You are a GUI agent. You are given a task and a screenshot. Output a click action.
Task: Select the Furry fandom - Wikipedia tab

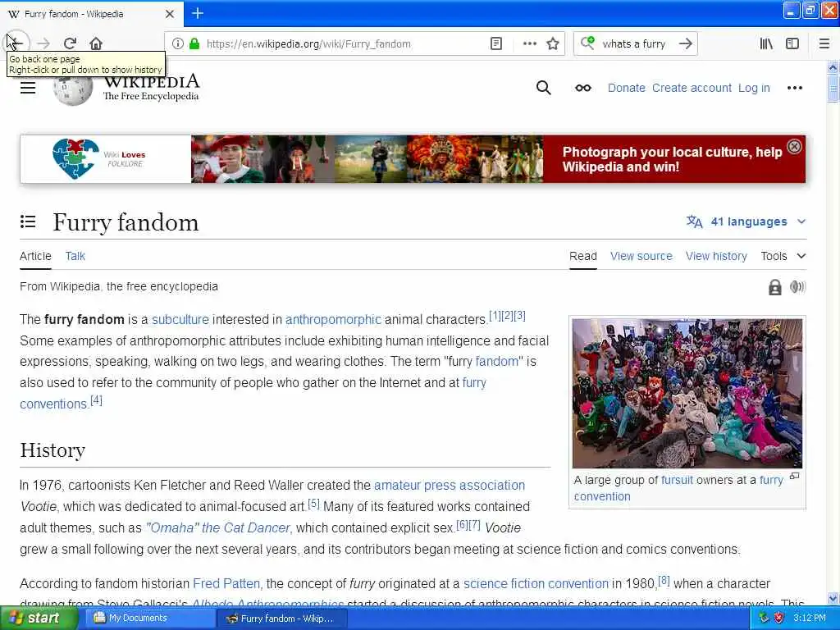[91, 14]
